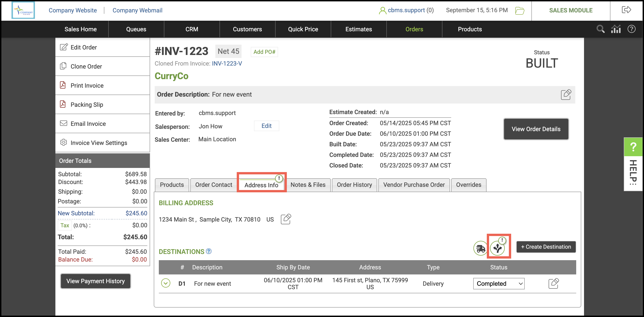Click the green folder icon in header
The image size is (644, 317).
click(x=519, y=11)
